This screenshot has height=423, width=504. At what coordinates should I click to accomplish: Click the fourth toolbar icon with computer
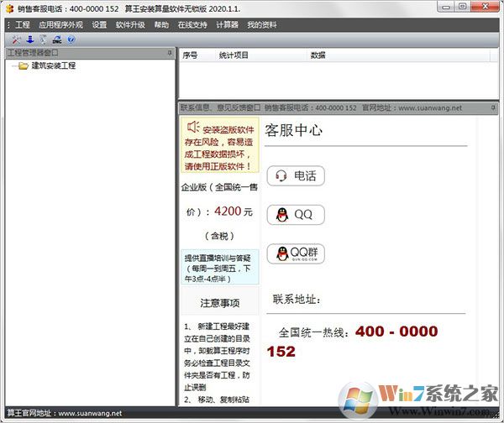[x=56, y=39]
